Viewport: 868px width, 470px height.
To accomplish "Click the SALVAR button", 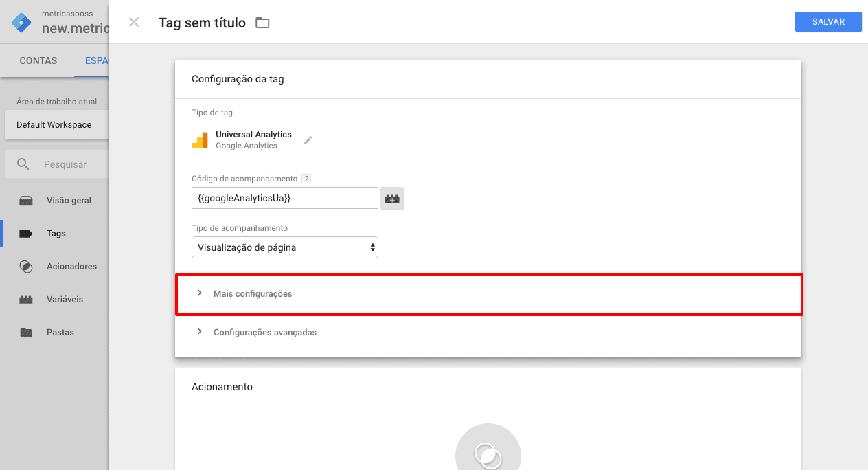I will 827,21.
